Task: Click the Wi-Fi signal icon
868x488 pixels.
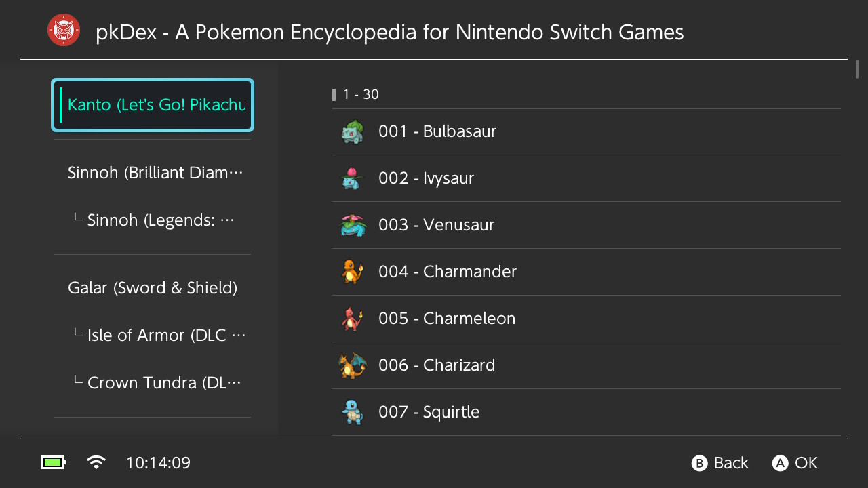Action: pos(96,463)
